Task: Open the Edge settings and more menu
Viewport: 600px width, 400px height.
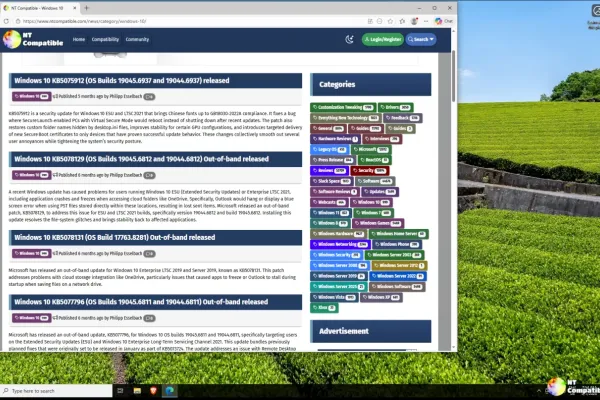Action: (x=426, y=21)
